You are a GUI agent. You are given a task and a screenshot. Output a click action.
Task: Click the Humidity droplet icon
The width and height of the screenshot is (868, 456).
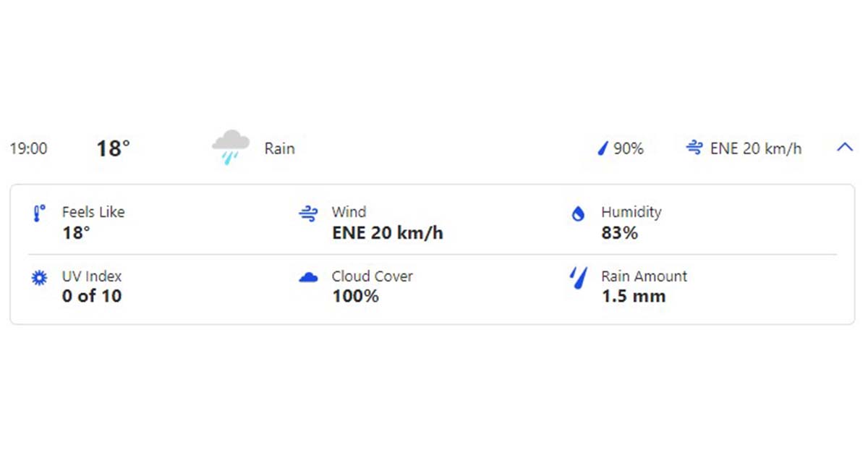point(578,214)
